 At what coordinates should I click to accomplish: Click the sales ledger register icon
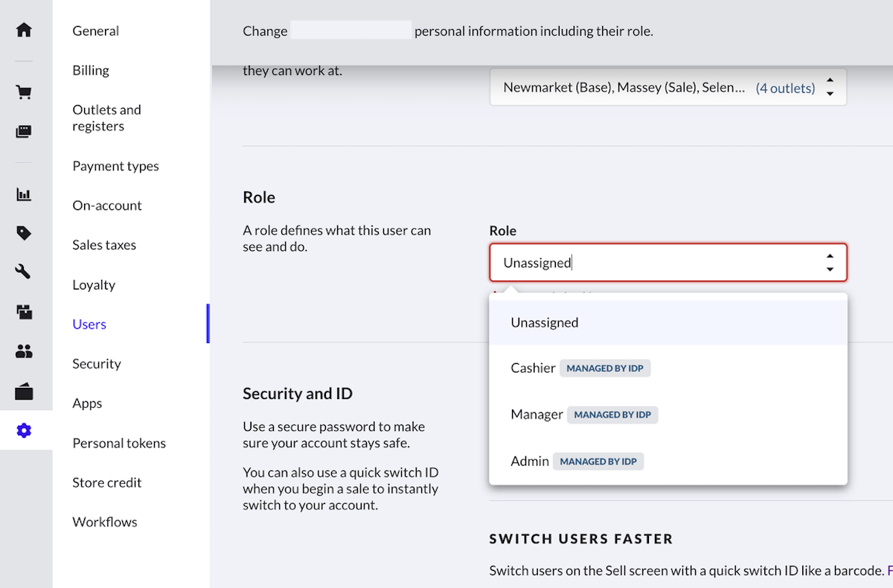[24, 132]
